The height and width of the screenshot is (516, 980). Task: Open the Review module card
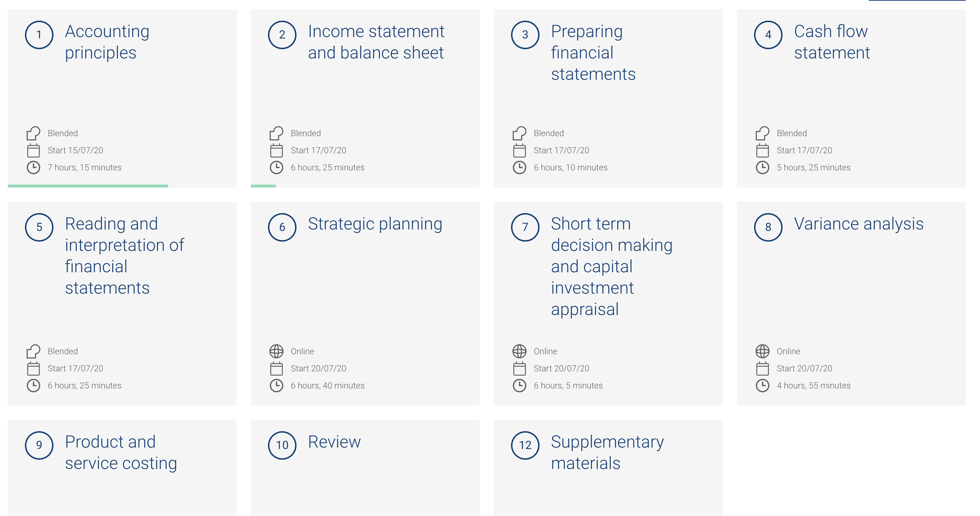pos(365,468)
